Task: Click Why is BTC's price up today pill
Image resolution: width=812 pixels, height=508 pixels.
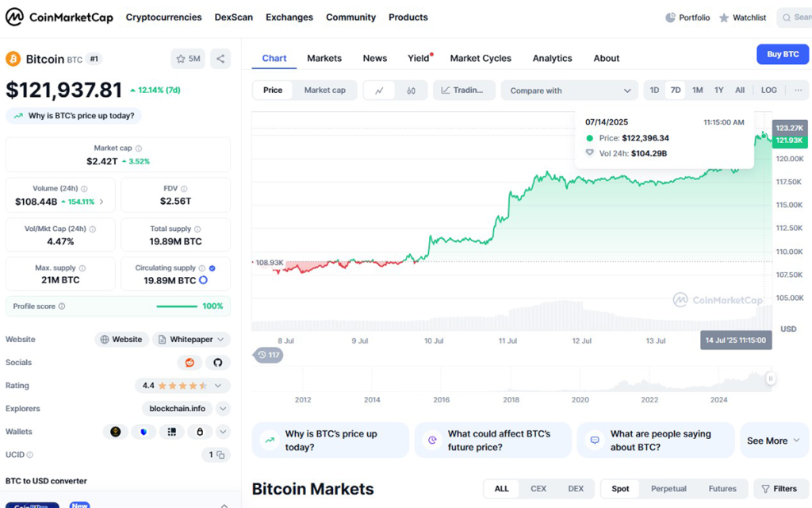Action: 74,116
